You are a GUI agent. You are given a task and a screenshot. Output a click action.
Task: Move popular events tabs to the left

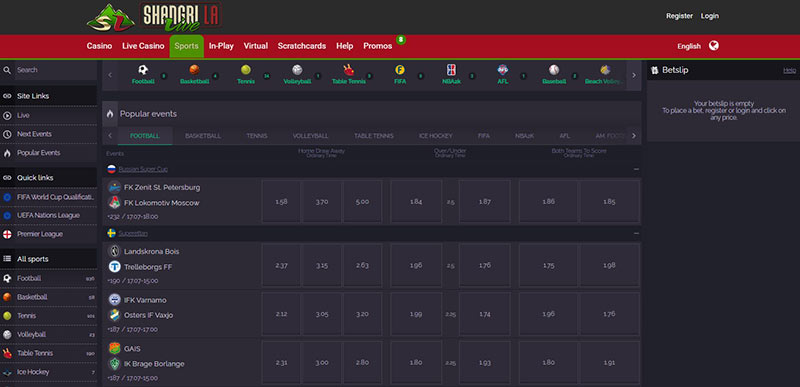pyautogui.click(x=110, y=136)
